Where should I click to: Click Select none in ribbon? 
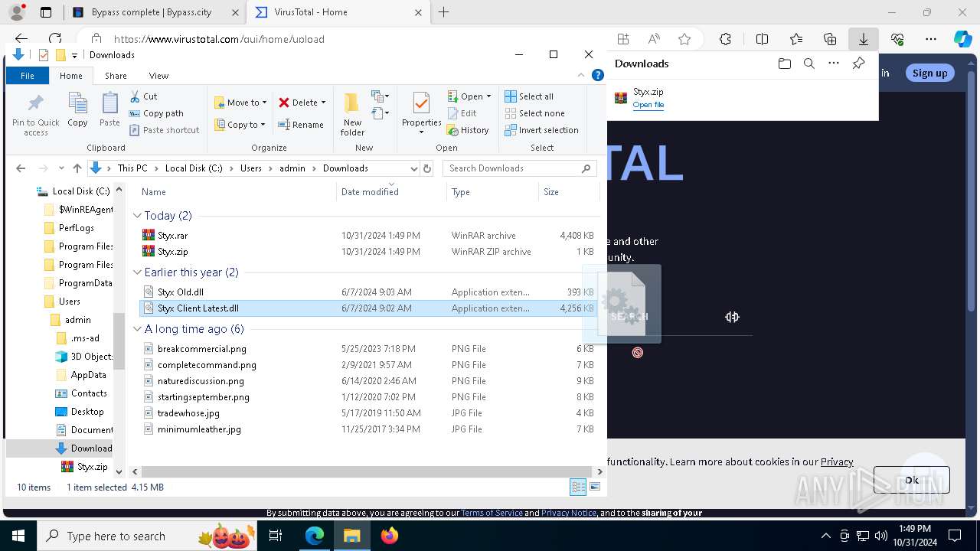click(534, 113)
